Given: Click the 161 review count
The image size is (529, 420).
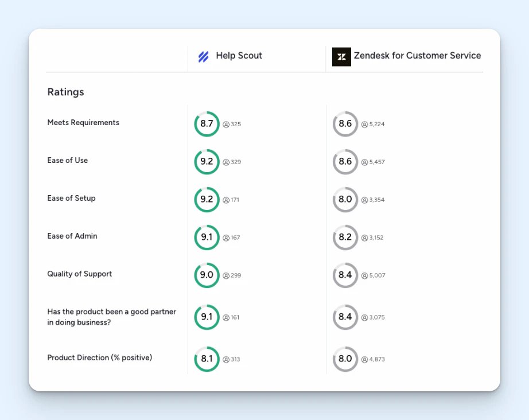Looking at the screenshot, I should [235, 317].
